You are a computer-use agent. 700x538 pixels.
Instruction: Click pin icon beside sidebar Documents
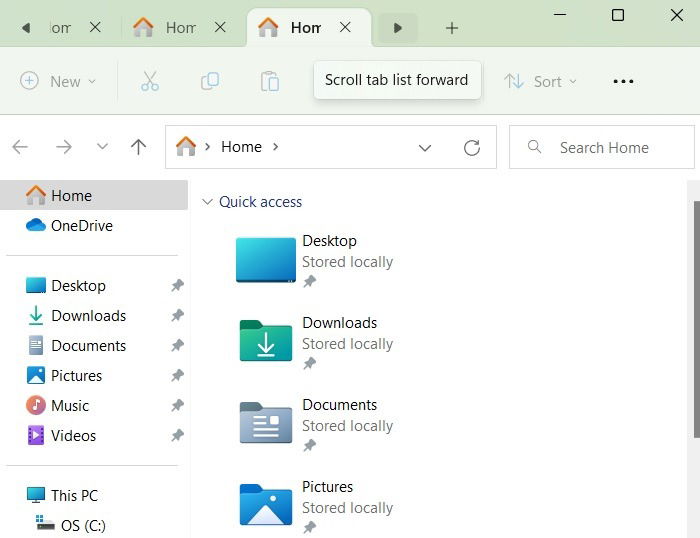(x=177, y=345)
